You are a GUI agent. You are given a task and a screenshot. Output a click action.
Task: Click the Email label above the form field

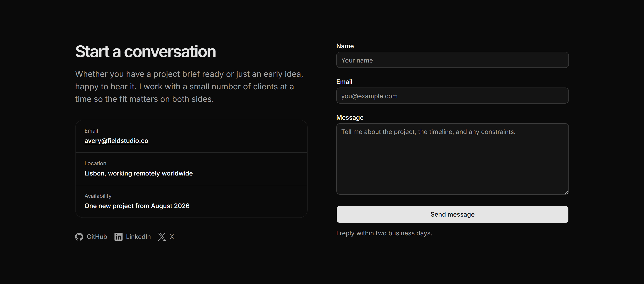pos(344,82)
